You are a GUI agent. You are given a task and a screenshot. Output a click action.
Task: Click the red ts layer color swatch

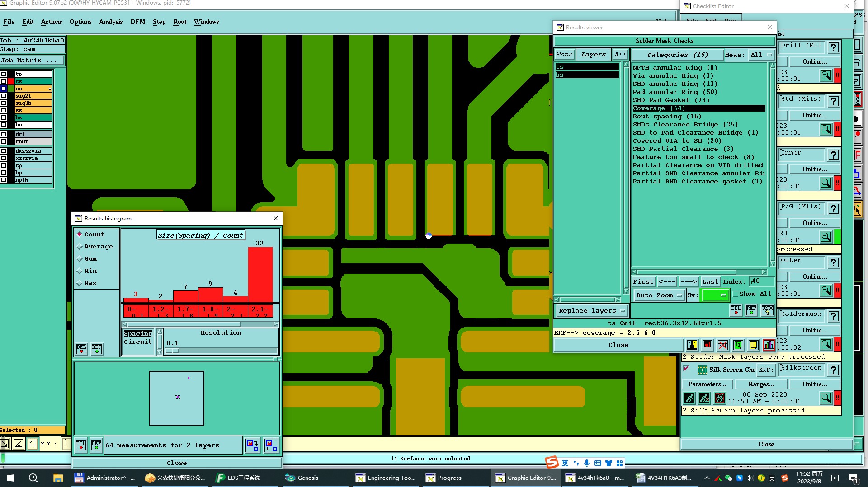(x=11, y=81)
